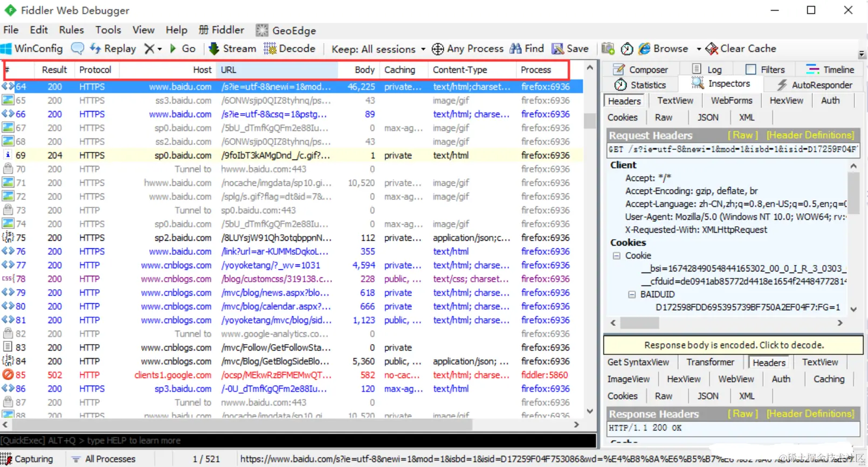Click the timer stopwatch icon in toolbar
This screenshot has height=467, width=868.
[627, 48]
